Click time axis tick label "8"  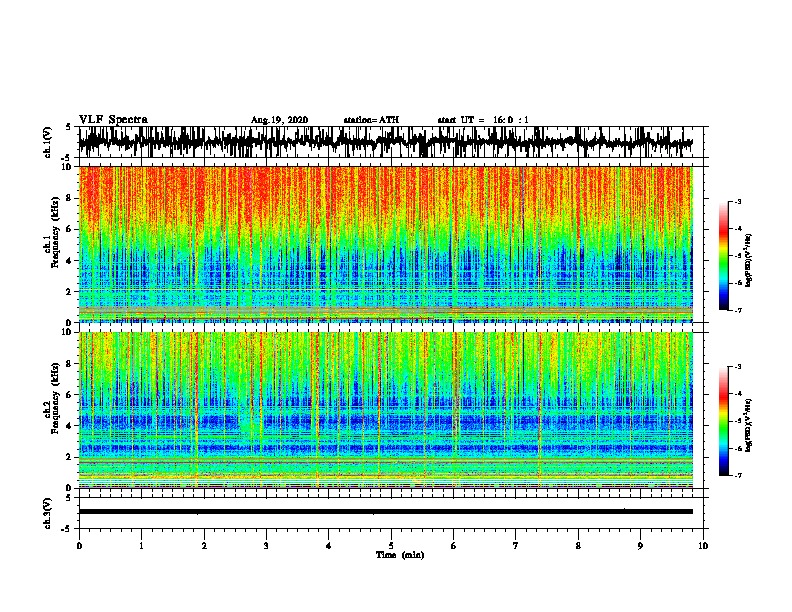pos(578,546)
